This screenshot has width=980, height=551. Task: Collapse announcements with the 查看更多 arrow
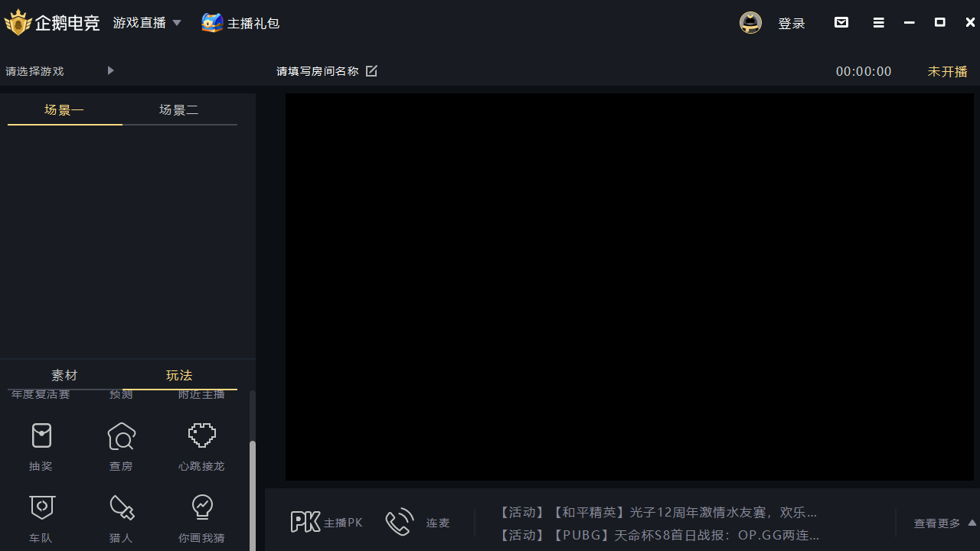pyautogui.click(x=972, y=523)
